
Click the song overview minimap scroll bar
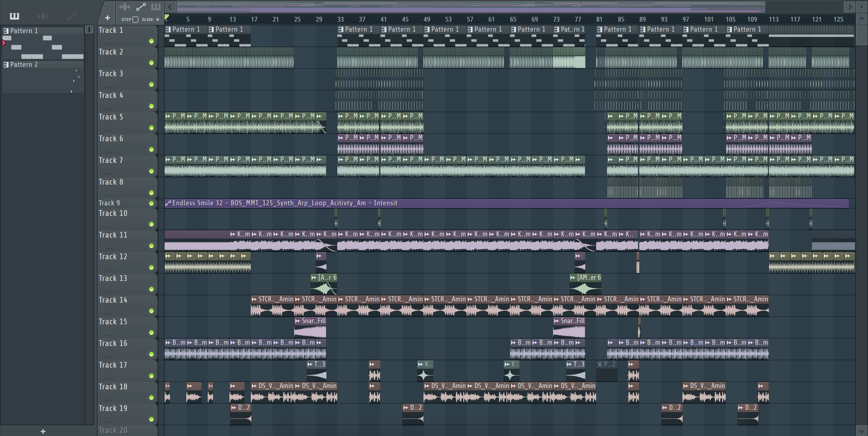470,6
